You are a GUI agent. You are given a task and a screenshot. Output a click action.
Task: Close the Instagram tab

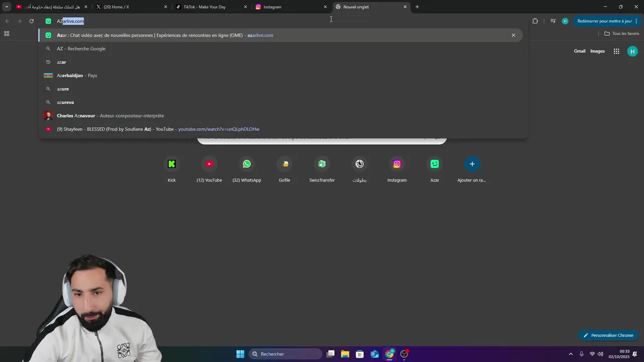tap(325, 7)
